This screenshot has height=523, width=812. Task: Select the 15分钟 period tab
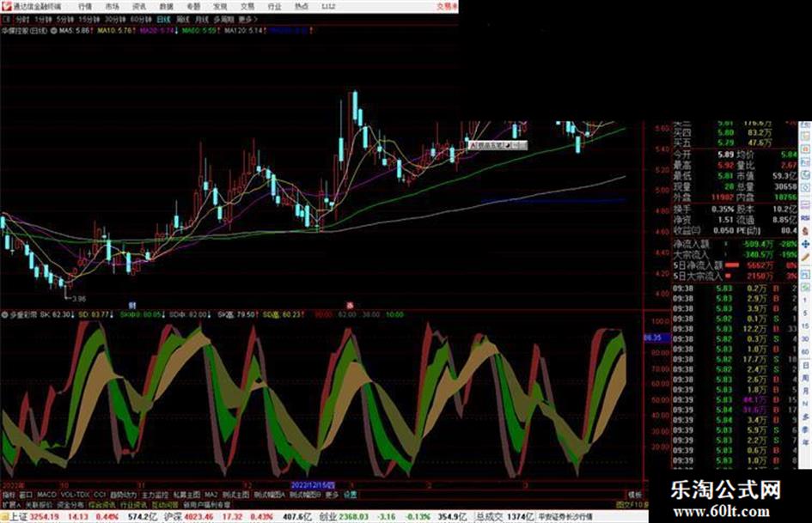click(x=89, y=20)
